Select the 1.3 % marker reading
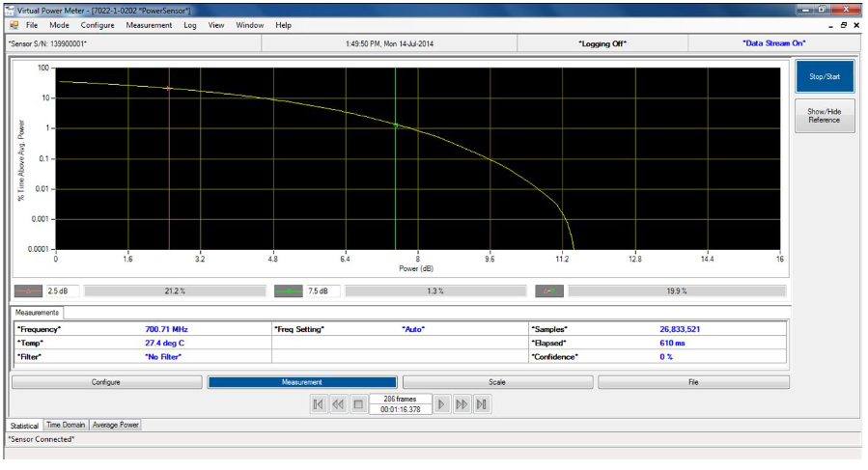Screen dimensions: 868x470 coord(435,290)
